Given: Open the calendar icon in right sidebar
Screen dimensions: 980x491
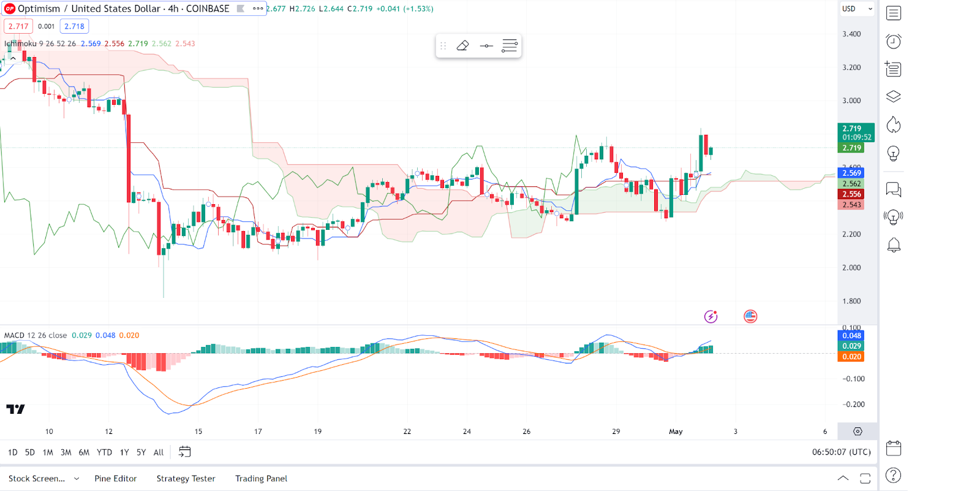Looking at the screenshot, I should (894, 448).
